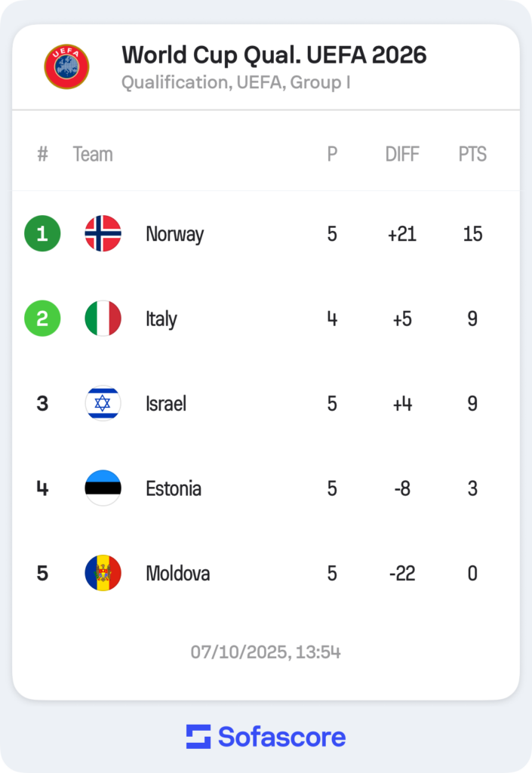Select the Italy team name
Screen dimensions: 532x773
(x=161, y=319)
